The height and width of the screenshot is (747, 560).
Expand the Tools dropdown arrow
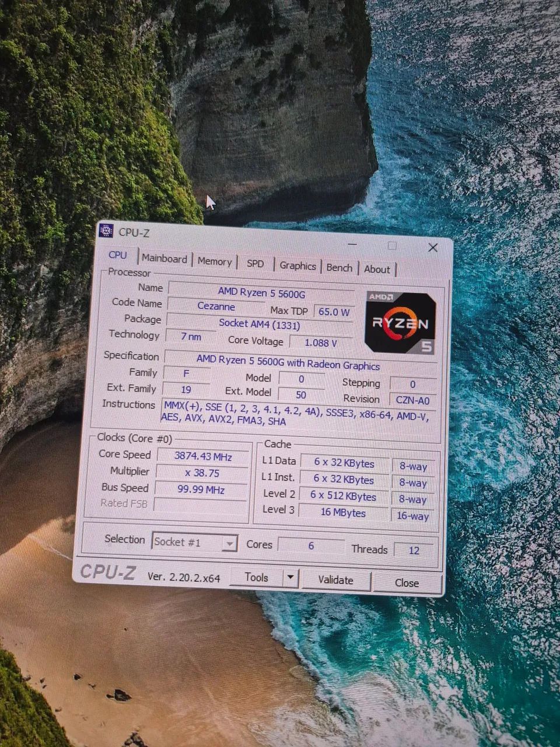point(290,578)
